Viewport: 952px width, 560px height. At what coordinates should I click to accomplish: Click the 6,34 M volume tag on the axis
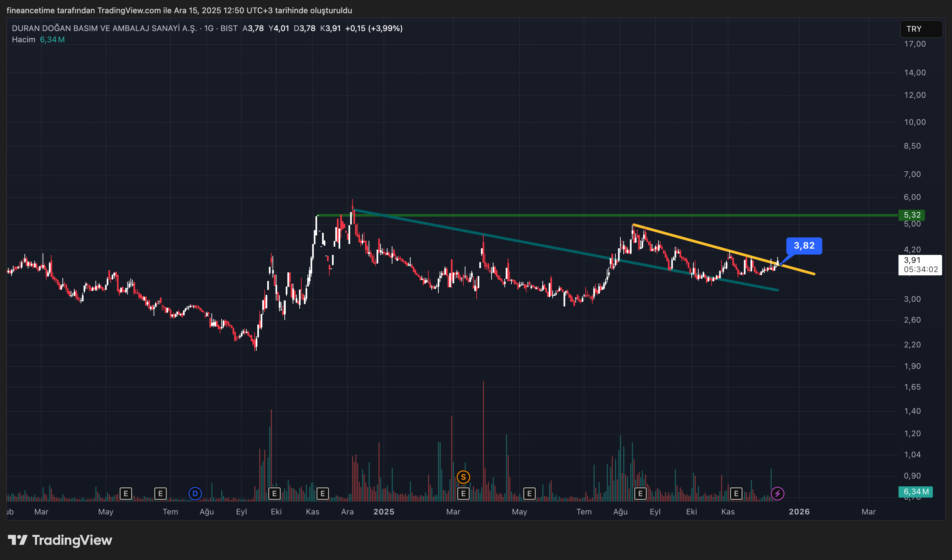[915, 491]
